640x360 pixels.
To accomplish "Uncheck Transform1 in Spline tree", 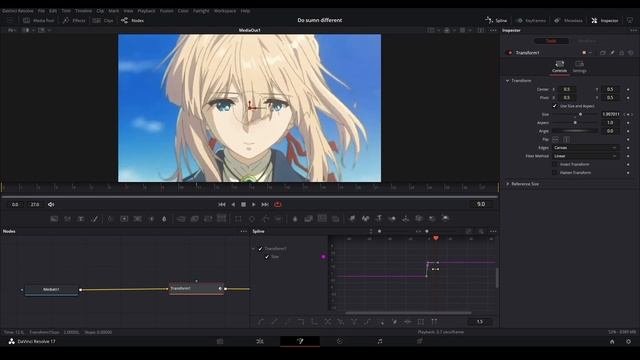I will pyautogui.click(x=260, y=249).
